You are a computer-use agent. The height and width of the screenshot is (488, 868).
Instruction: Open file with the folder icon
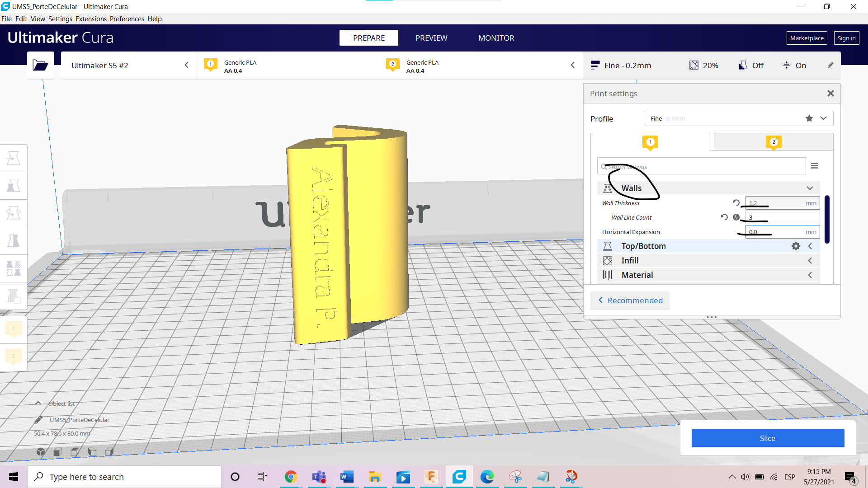(40, 66)
